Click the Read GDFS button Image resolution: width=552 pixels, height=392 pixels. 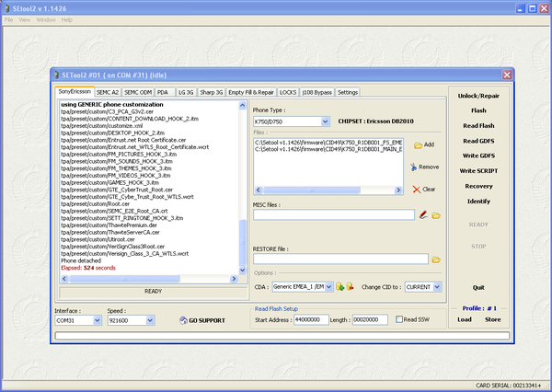478,141
